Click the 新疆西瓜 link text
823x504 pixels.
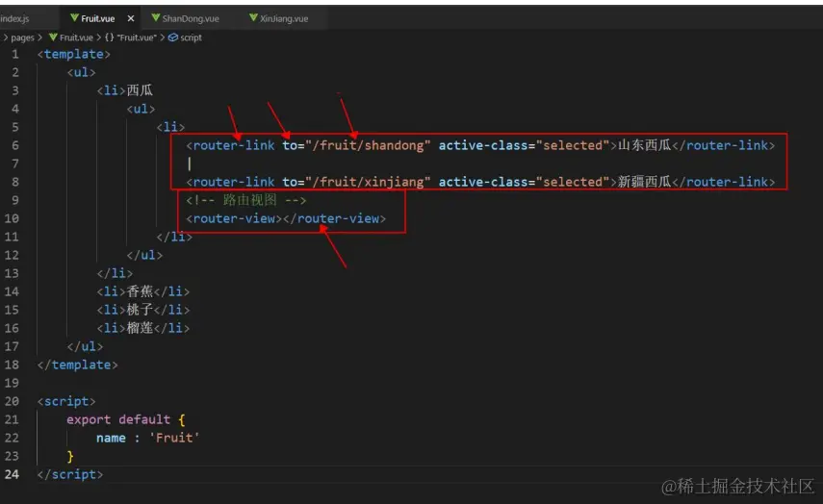coord(645,182)
